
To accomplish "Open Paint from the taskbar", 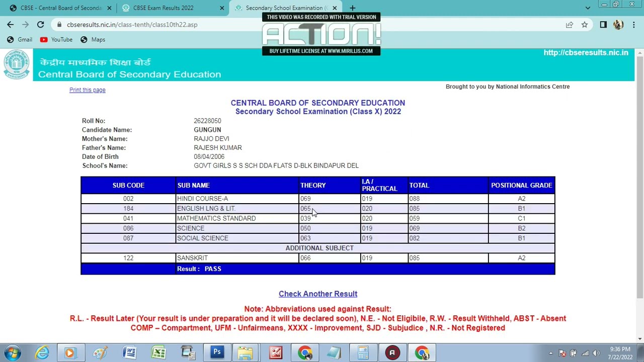I will coord(100,352).
